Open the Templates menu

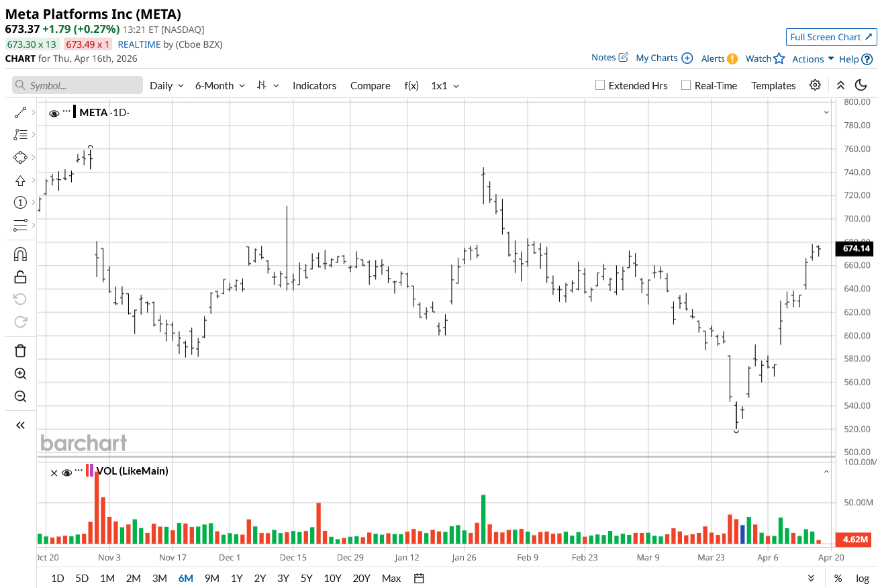point(773,85)
